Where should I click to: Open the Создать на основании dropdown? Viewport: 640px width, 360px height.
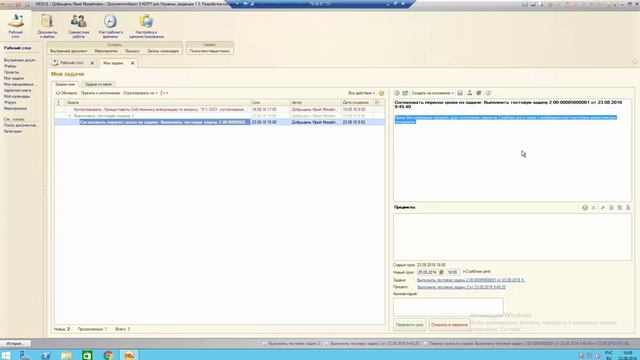(432, 93)
